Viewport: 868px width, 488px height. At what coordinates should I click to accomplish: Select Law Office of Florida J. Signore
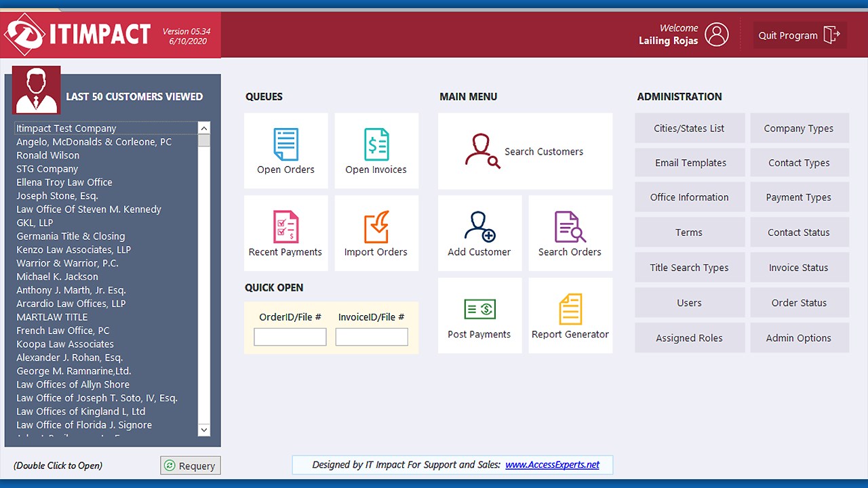click(x=106, y=425)
